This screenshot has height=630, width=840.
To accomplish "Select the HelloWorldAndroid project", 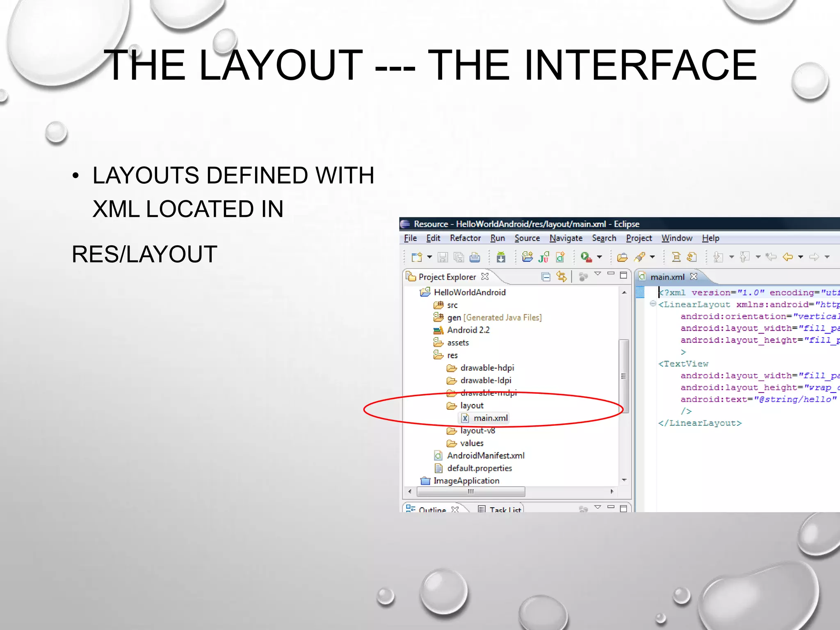I will (470, 292).
